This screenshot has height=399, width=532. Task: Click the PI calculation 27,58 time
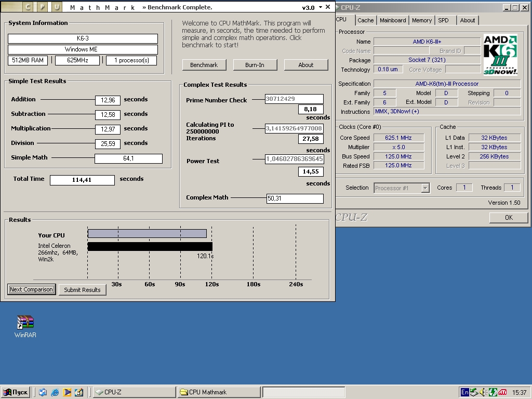click(311, 139)
